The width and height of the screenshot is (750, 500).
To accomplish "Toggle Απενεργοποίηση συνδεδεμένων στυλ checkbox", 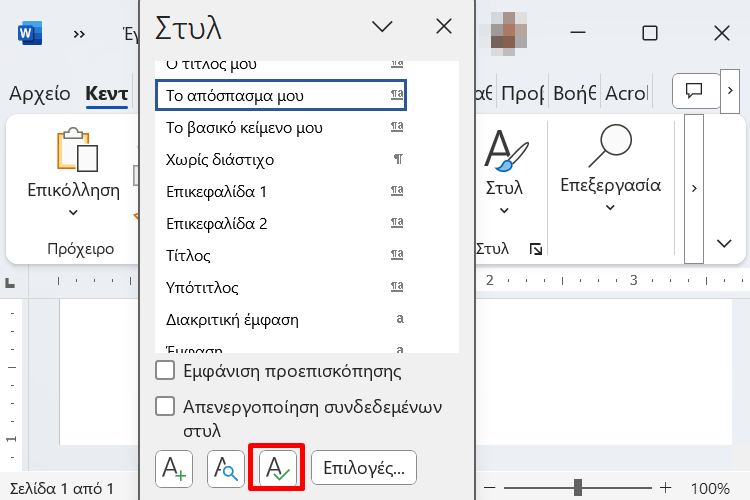I will pos(166,407).
